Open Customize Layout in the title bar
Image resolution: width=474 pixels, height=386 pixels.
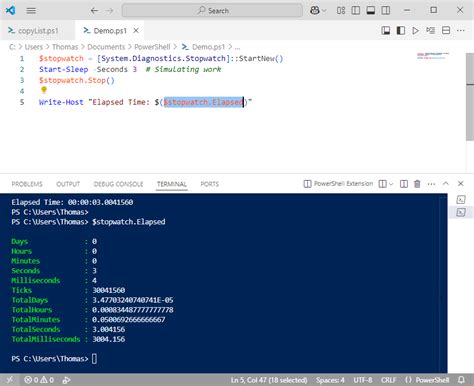click(341, 10)
